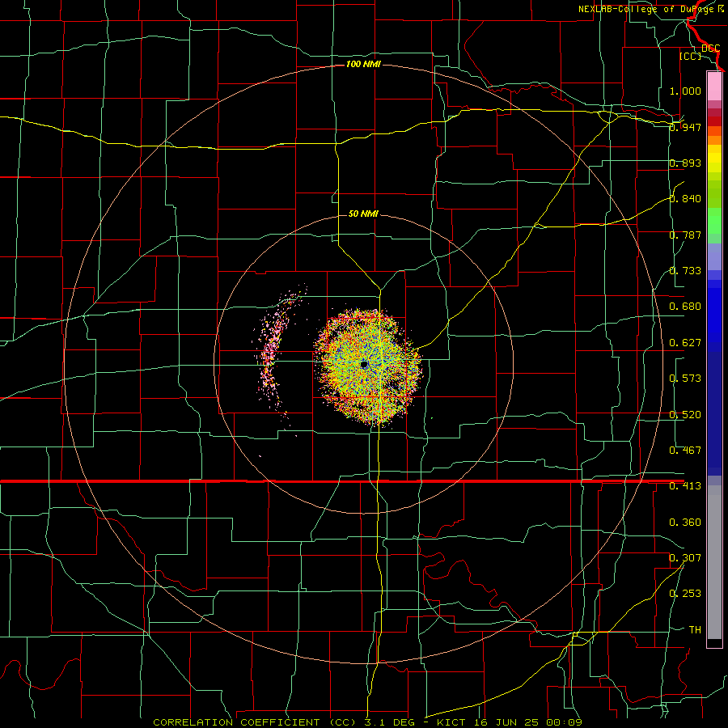Select the 0.947 scale value
Viewport: 728px width, 728px height.
685,127
